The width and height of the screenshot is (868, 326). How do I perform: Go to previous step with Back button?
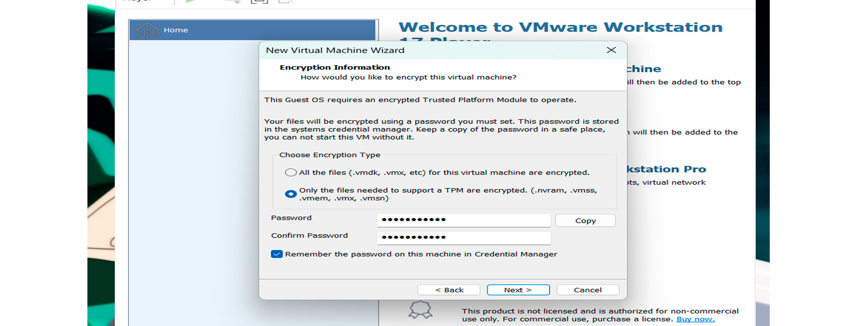pyautogui.click(x=449, y=290)
